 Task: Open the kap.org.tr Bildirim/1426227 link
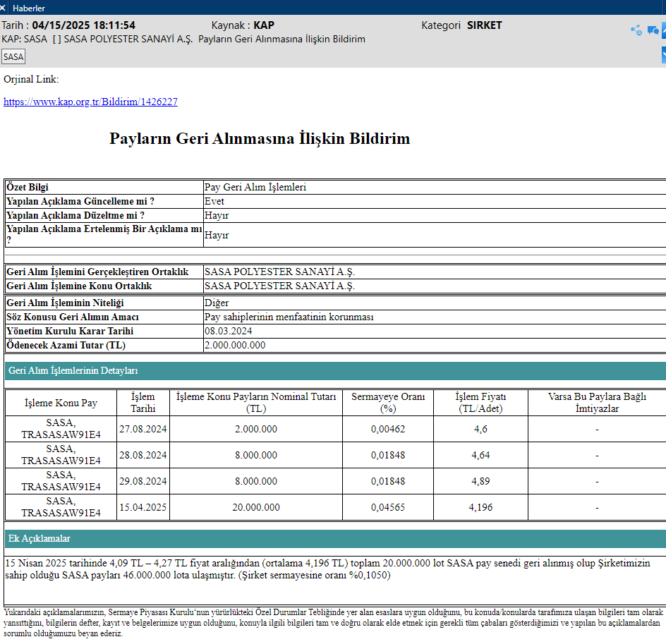coord(90,102)
